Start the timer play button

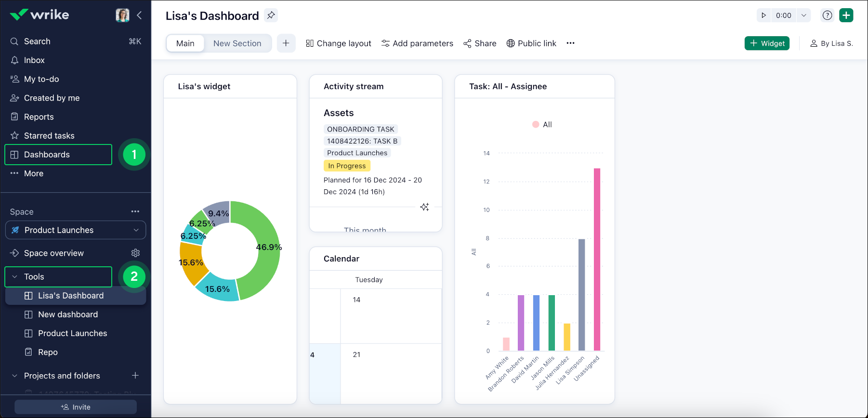coord(763,15)
